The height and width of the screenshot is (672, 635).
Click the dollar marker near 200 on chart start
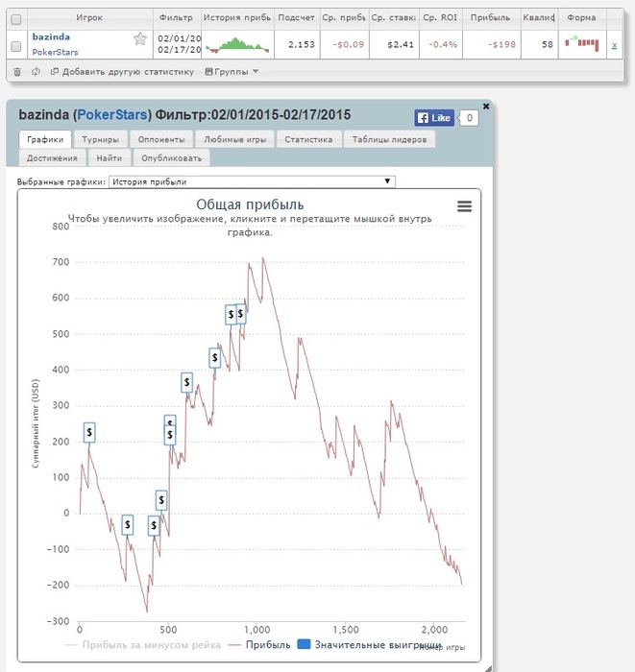89,432
